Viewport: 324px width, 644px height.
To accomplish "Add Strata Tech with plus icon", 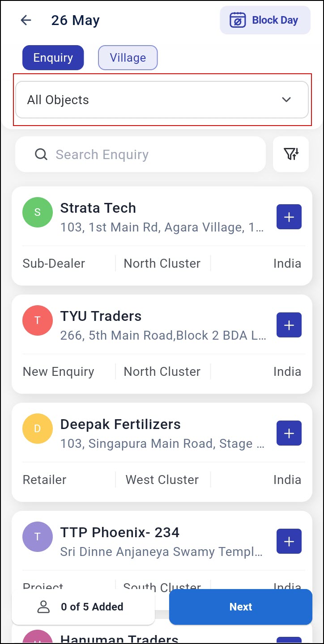I will (x=289, y=217).
